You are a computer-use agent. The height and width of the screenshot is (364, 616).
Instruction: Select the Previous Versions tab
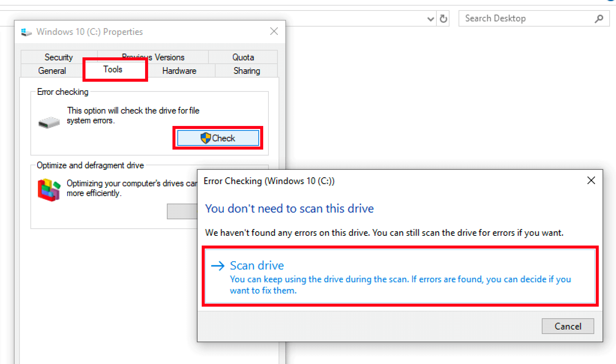153,57
